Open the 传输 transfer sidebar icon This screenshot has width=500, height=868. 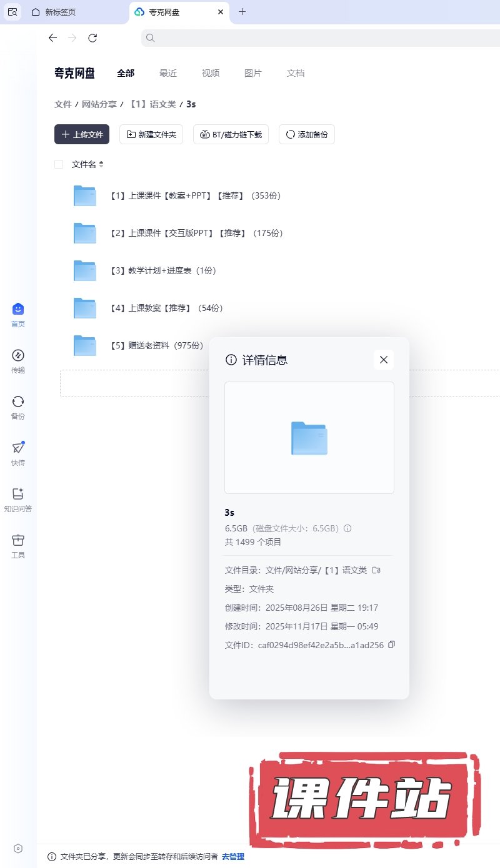pyautogui.click(x=18, y=356)
